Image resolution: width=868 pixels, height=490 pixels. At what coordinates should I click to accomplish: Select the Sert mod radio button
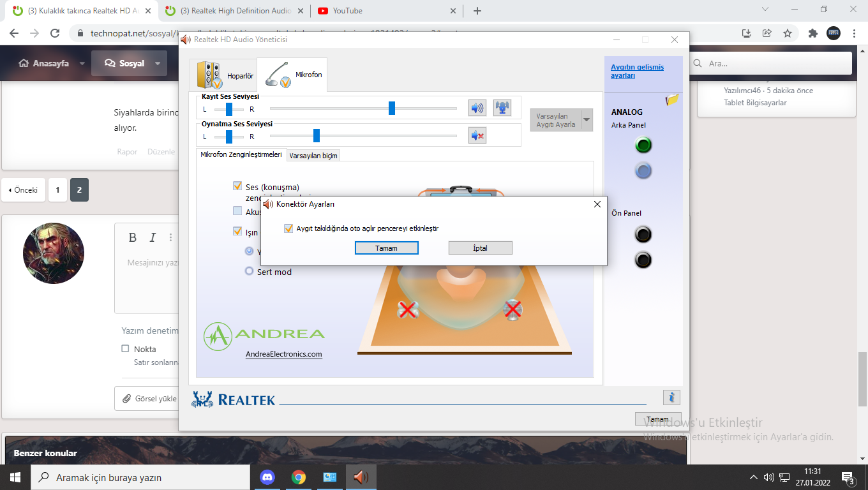(x=250, y=271)
